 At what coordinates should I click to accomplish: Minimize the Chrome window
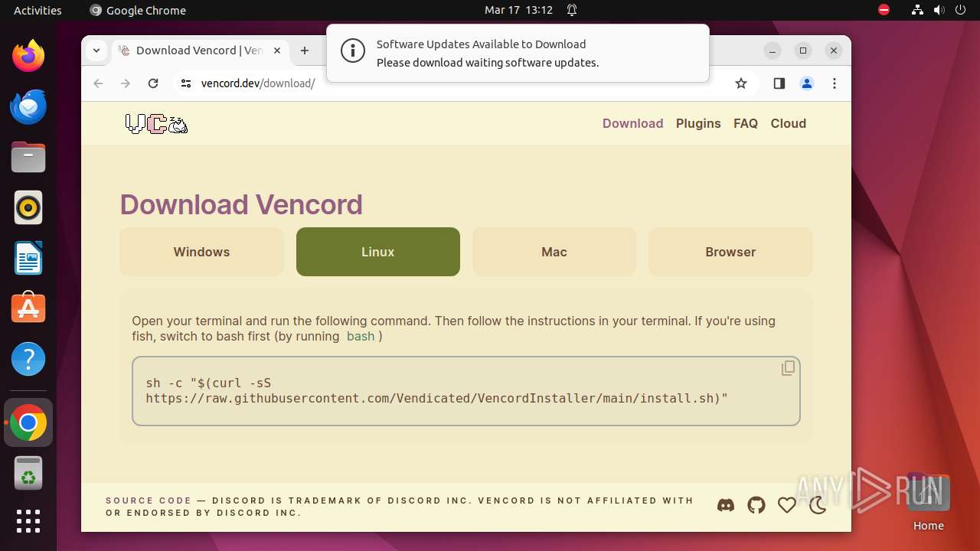pos(773,51)
